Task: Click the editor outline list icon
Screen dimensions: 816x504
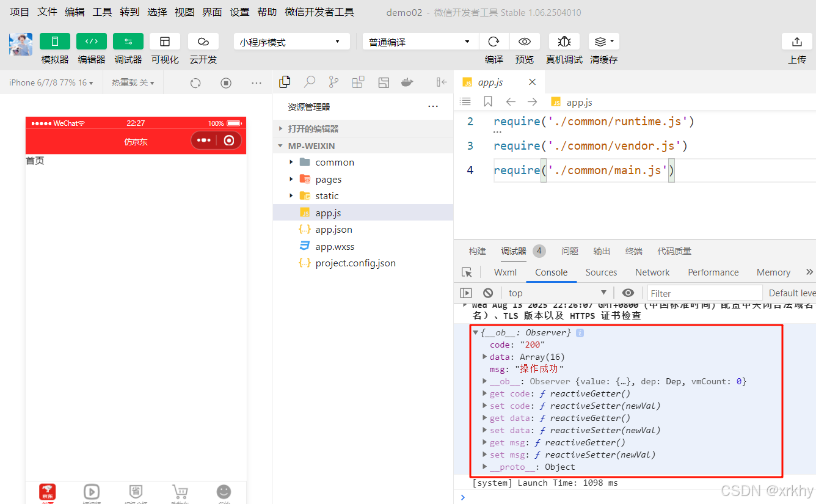Action: (465, 102)
